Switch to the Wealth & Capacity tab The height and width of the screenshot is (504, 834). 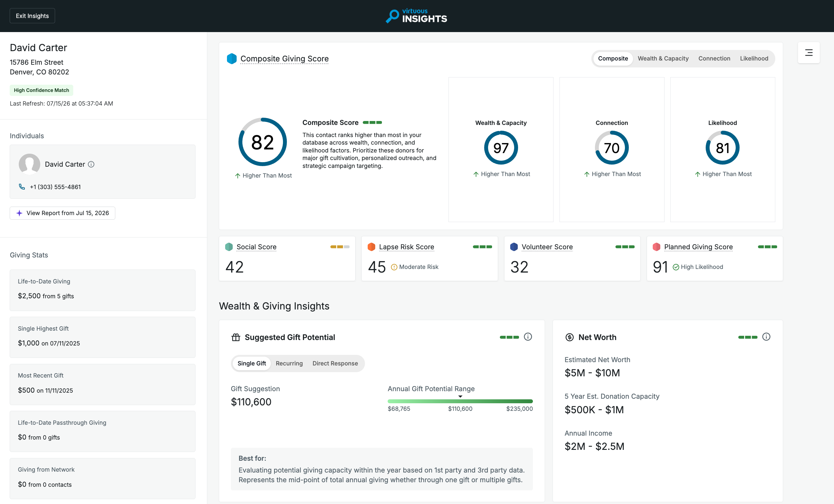663,59
